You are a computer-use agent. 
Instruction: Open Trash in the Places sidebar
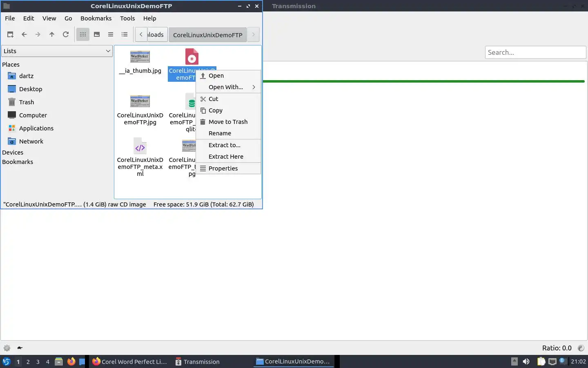(27, 102)
